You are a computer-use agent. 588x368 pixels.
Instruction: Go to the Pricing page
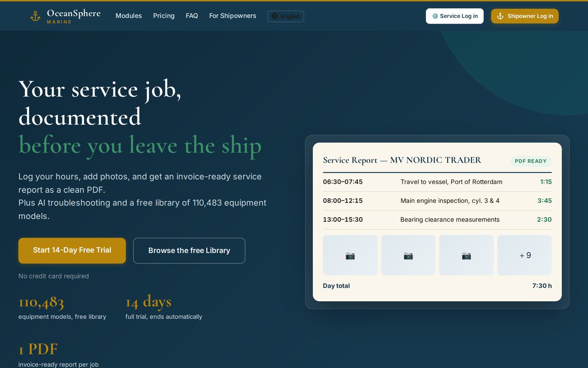(x=164, y=16)
